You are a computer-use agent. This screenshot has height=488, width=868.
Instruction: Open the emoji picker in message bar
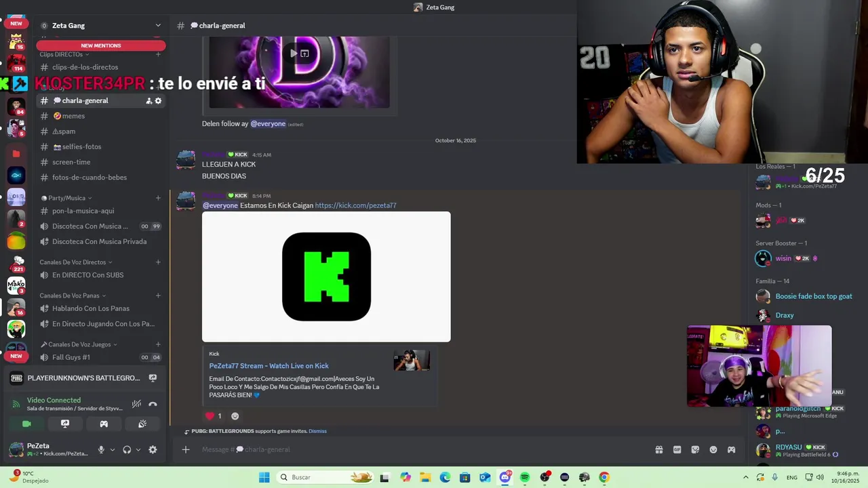(x=713, y=449)
